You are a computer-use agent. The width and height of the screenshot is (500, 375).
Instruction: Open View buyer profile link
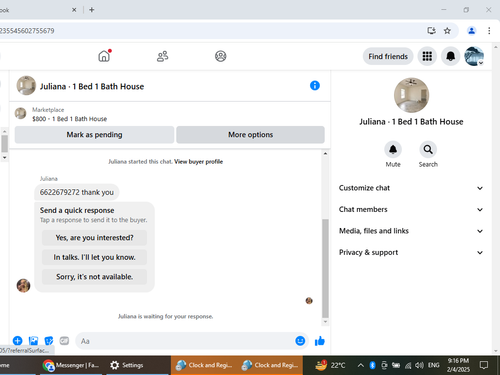[198, 162]
